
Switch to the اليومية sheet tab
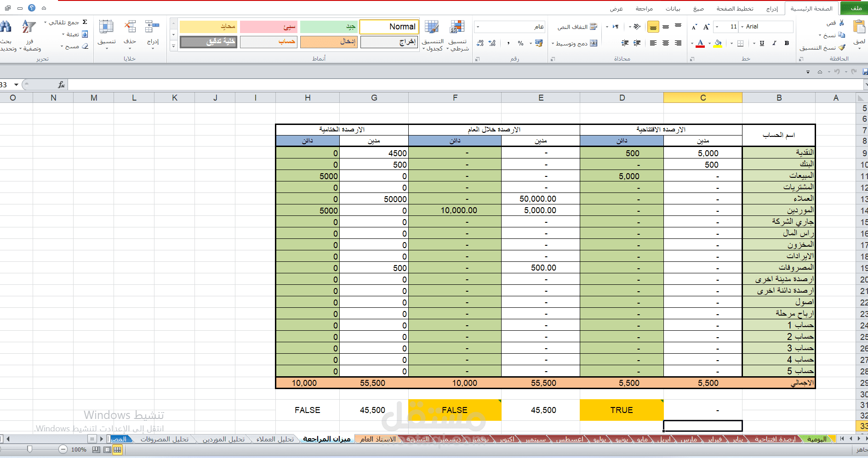pos(817,439)
